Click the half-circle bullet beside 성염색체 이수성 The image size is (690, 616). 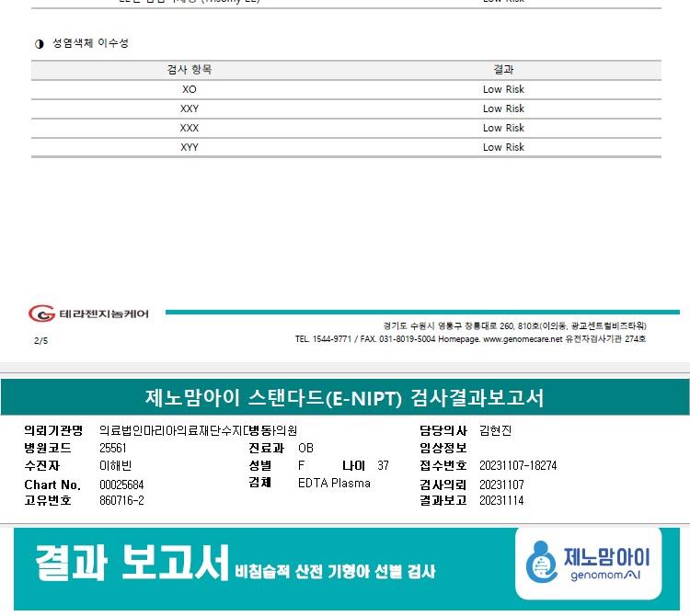[40, 43]
